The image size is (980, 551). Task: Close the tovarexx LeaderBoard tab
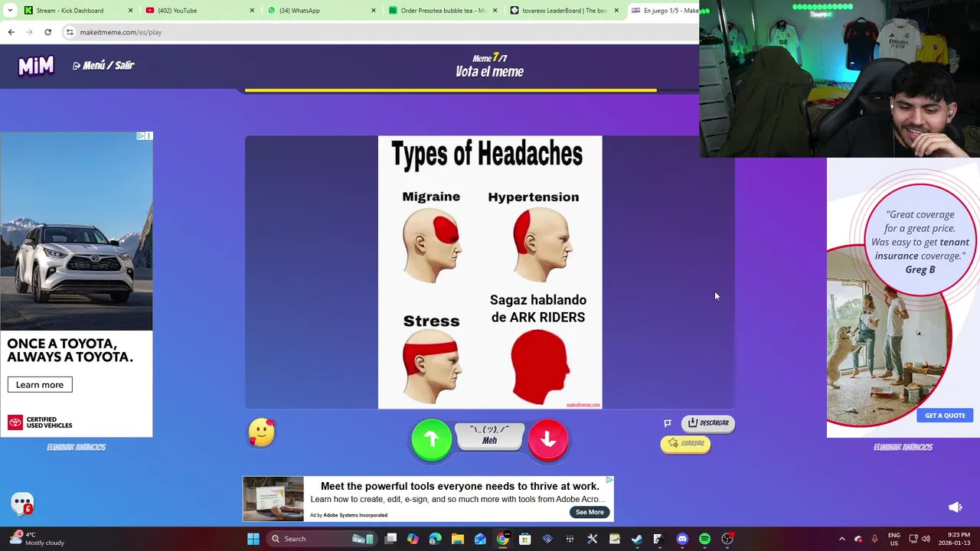tap(616, 11)
